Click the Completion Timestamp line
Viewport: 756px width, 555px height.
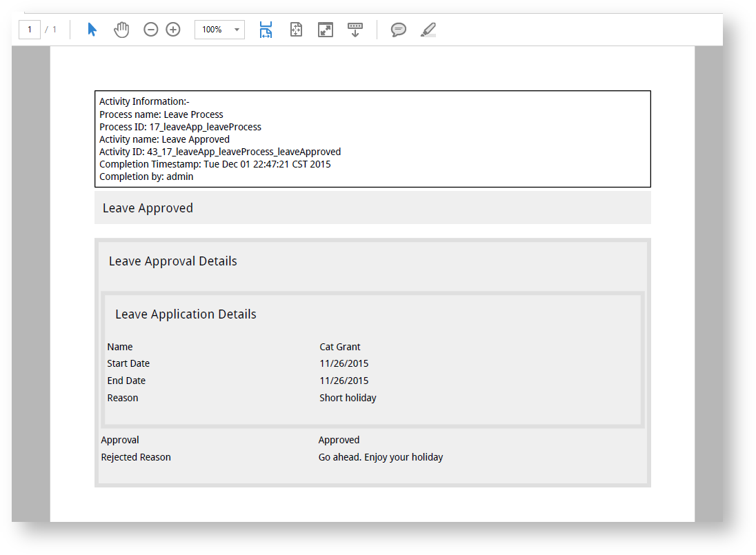click(x=215, y=164)
